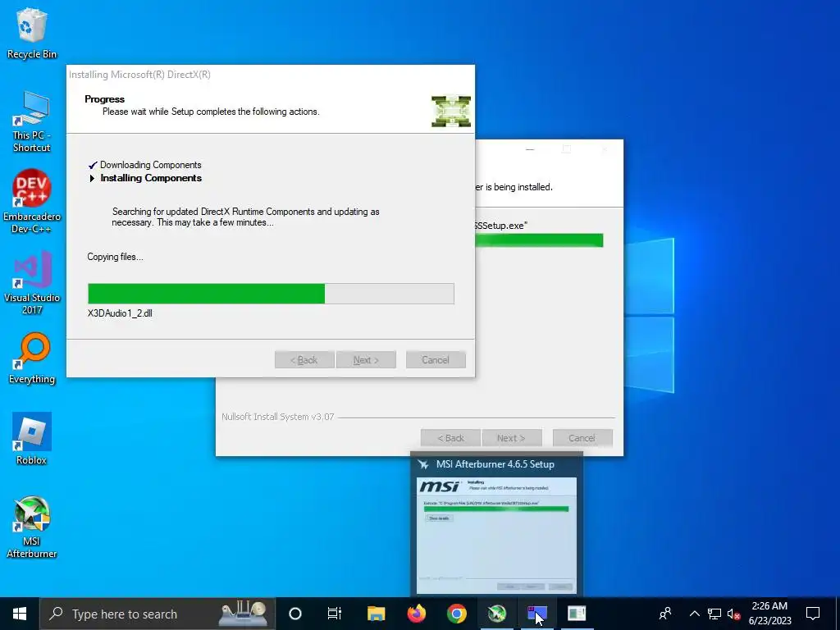Switch to MSI Afterburner setup taskbar icon
This screenshot has height=630, width=840.
(x=496, y=614)
